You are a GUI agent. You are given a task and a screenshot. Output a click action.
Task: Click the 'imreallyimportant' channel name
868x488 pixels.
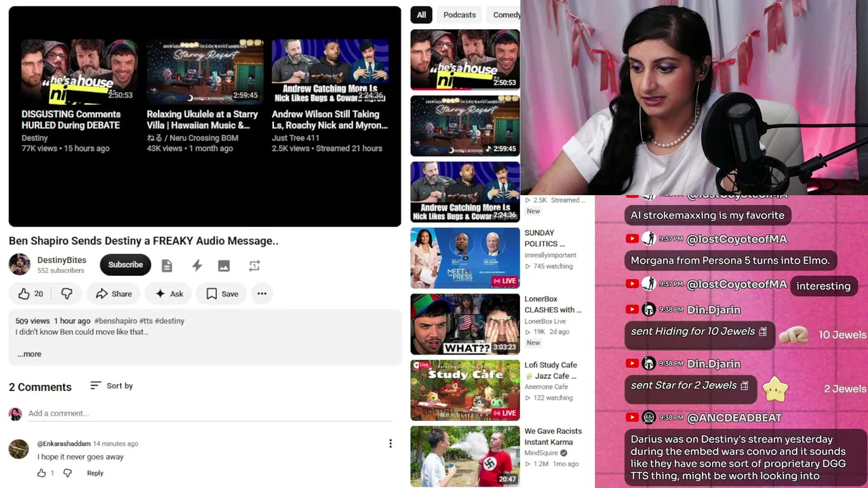click(x=550, y=255)
